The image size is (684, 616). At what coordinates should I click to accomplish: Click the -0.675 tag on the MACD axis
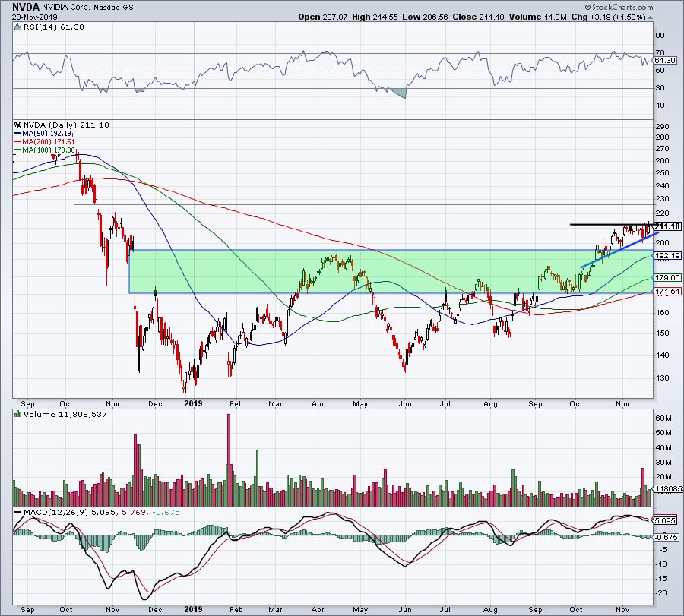(x=666, y=538)
